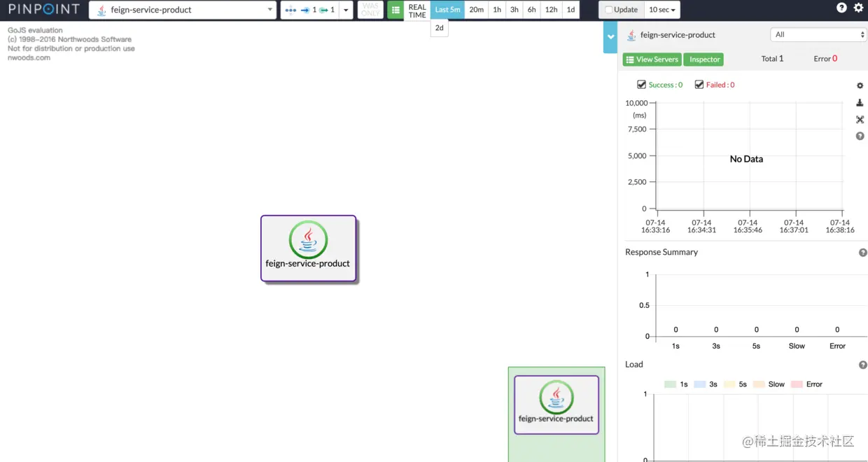Open settings gear in top bar
This screenshot has width=868, height=462.
click(859, 8)
